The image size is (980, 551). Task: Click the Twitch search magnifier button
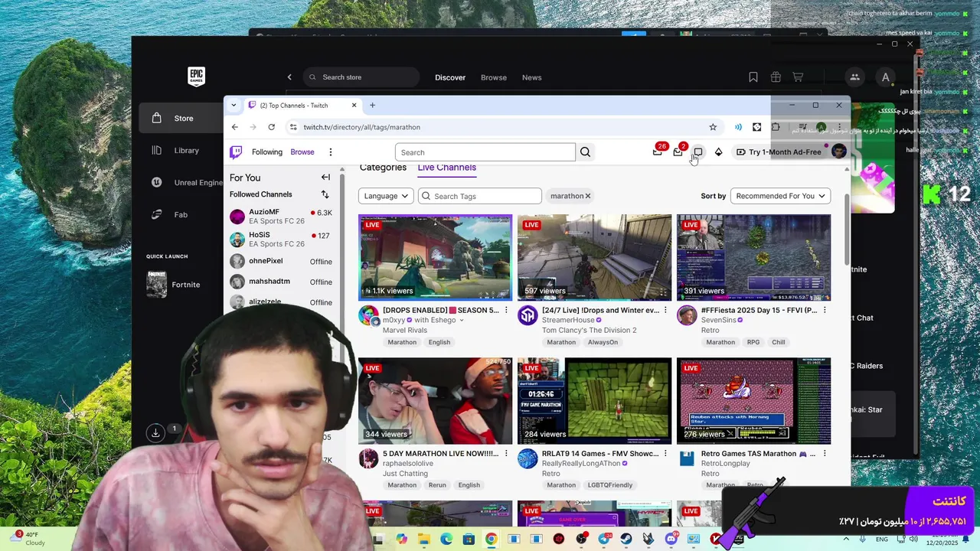click(585, 152)
